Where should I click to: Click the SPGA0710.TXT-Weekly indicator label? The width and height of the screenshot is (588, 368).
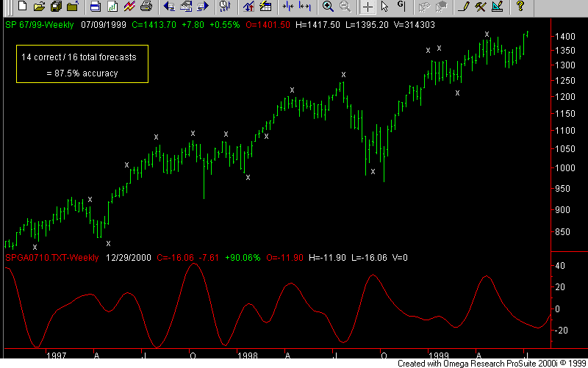click(51, 258)
